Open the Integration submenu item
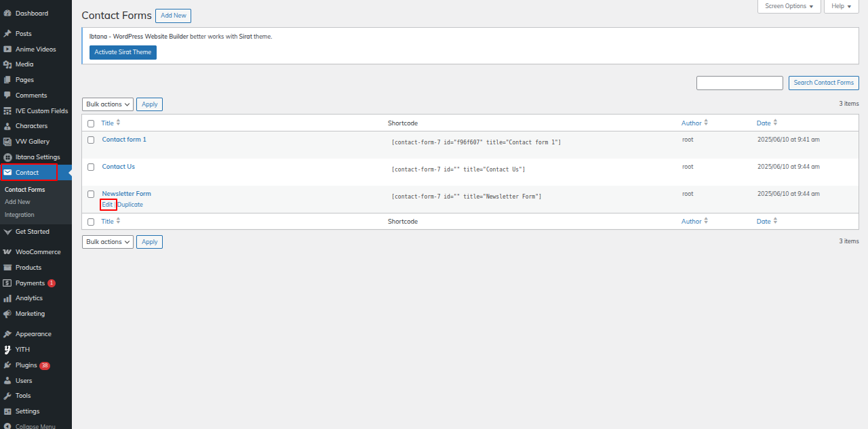This screenshot has width=868, height=429. point(20,215)
